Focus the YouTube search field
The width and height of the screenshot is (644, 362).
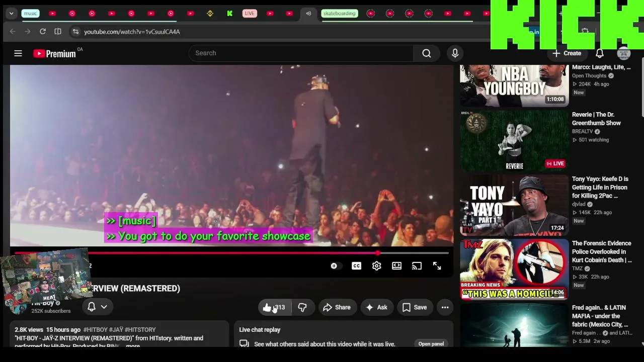pos(301,53)
